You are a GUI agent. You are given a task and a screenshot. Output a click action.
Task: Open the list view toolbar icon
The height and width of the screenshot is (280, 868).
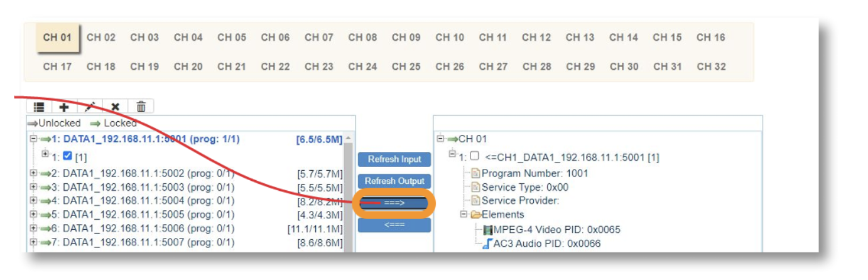click(39, 107)
